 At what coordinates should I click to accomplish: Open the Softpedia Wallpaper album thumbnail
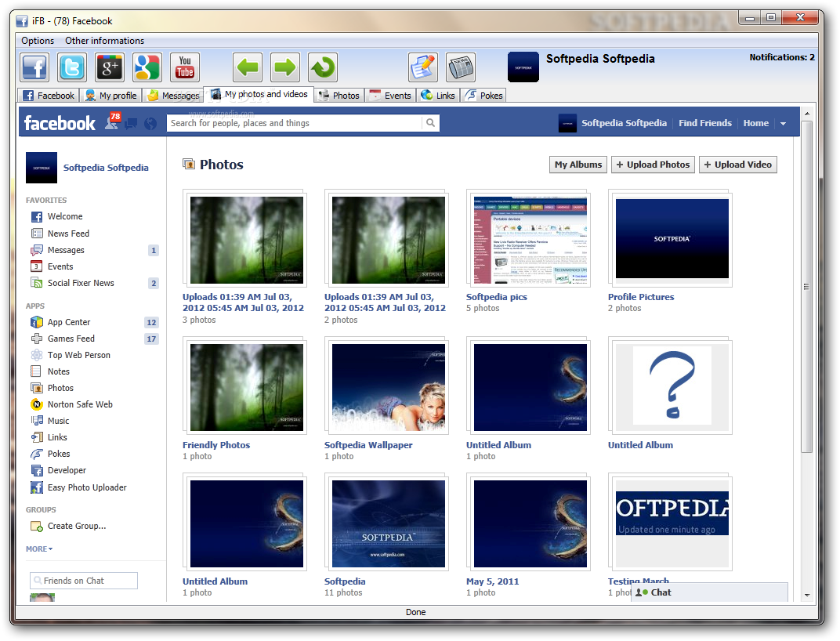(x=388, y=387)
